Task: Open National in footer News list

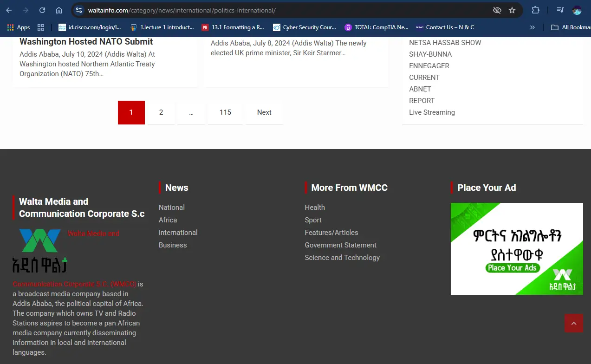Action: click(x=172, y=208)
